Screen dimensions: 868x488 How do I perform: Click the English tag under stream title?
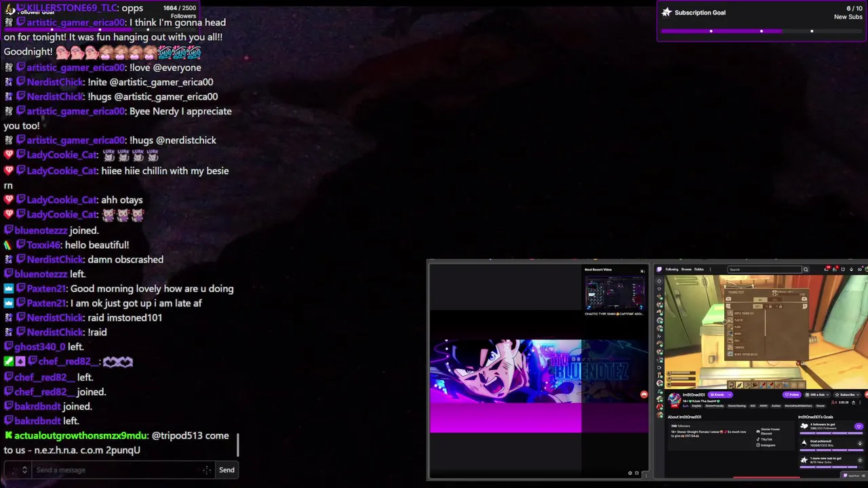(x=696, y=406)
